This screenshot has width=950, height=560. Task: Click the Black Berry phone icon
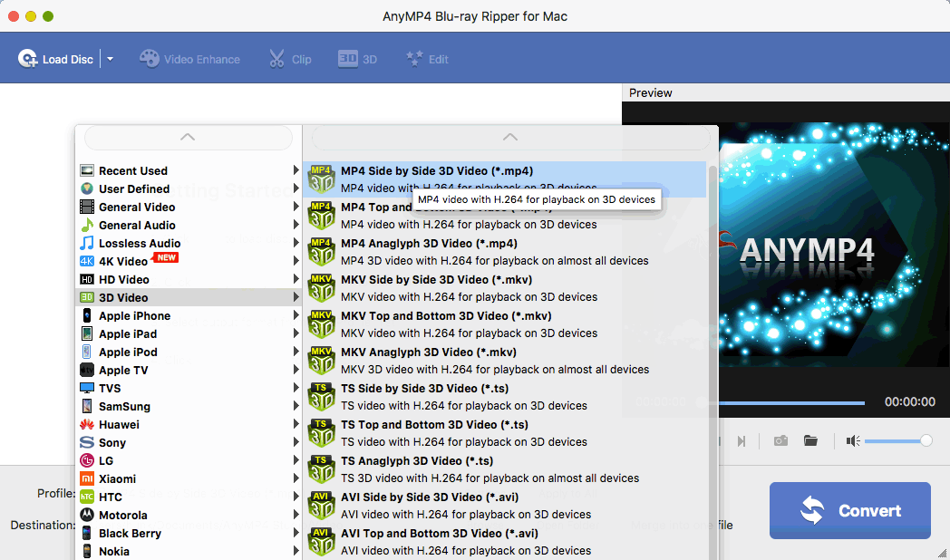point(87,534)
